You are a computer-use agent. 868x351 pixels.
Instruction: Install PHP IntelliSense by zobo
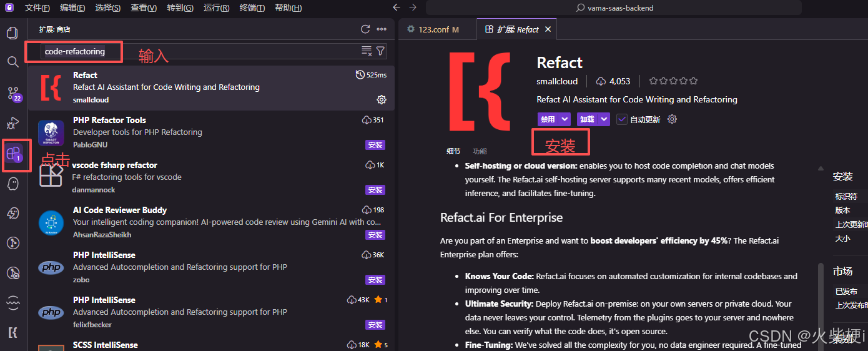coord(375,280)
